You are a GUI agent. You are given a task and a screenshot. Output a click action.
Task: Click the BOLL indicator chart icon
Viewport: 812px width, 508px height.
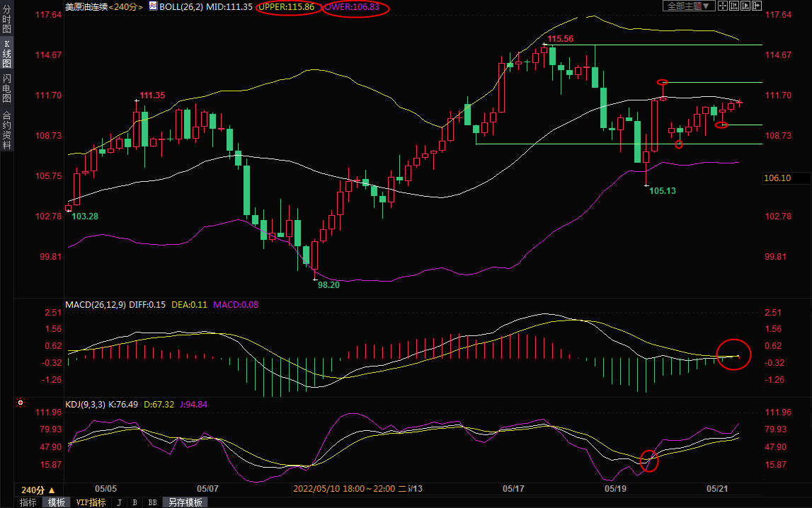152,6
